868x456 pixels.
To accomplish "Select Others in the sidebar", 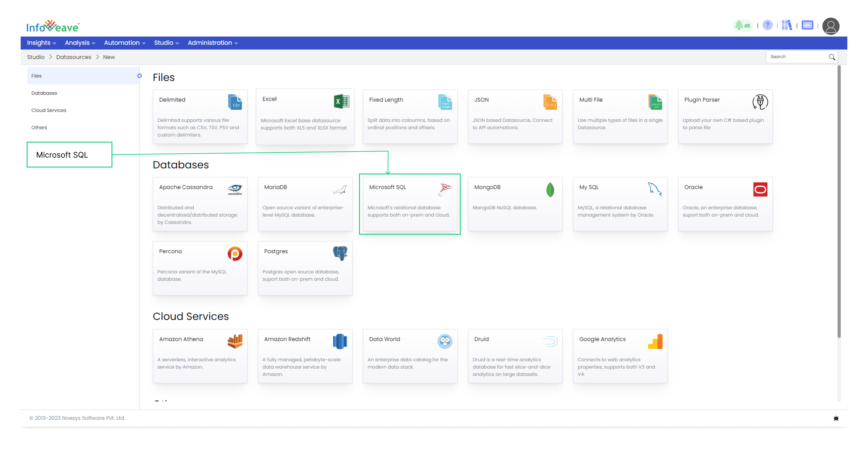I will (x=83, y=127).
